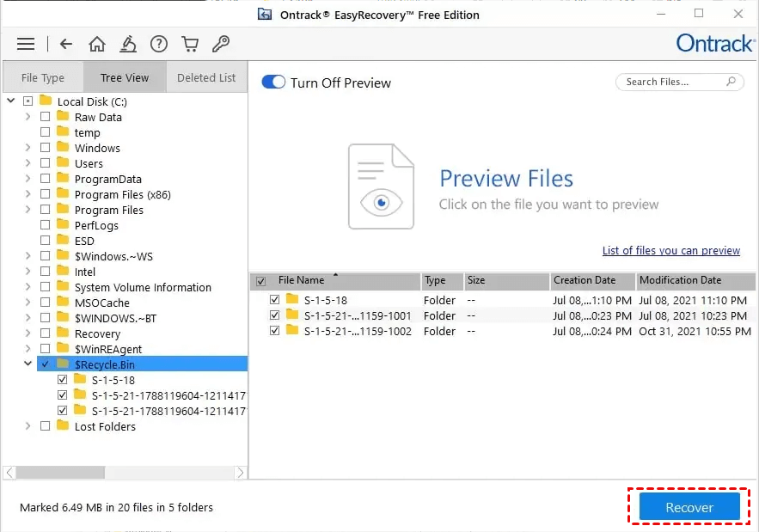Screen dimensions: 759x532
Task: Click the S-1-5-21-...1159-1001 folder icon
Action: pyautogui.click(x=292, y=315)
